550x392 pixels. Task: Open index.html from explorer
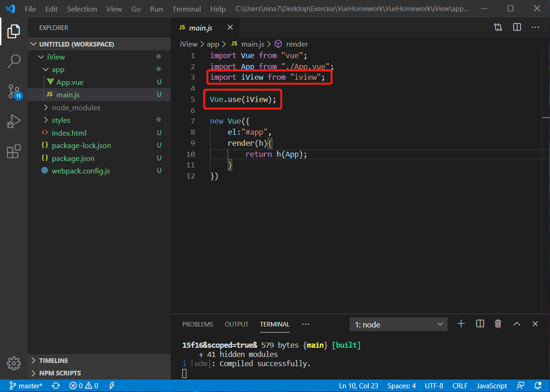tap(99, 133)
